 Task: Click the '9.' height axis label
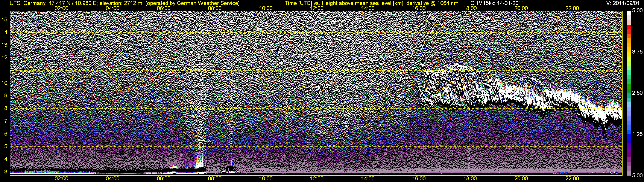pos(6,96)
